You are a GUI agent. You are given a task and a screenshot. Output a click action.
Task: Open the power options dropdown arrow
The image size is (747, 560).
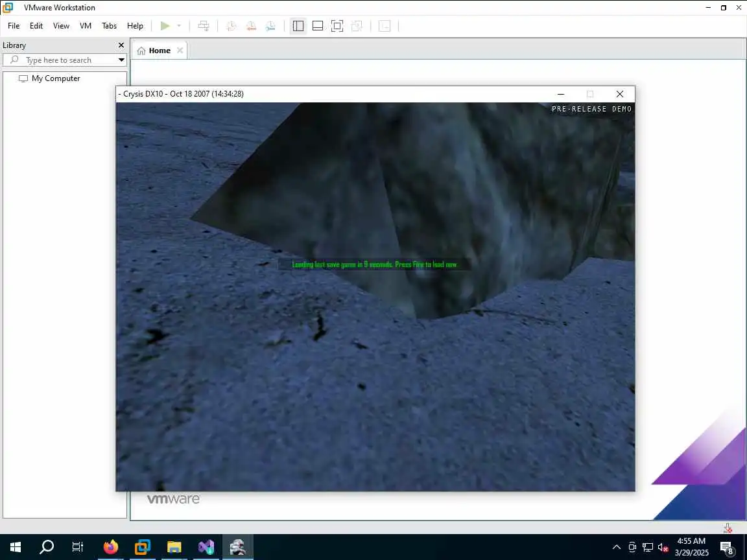[x=179, y=26]
